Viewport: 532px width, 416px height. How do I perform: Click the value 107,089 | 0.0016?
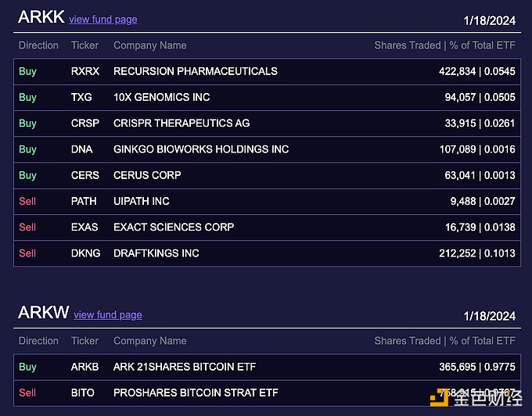point(477,149)
